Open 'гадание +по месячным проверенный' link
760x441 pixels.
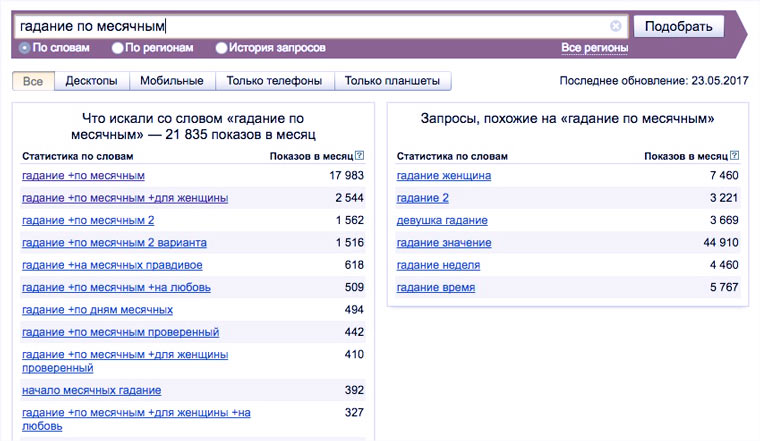coord(121,332)
